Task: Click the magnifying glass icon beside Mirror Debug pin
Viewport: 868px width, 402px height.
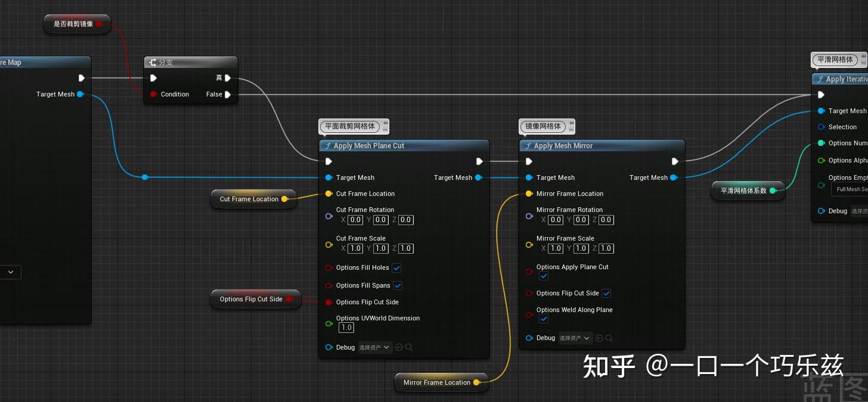Action: (610, 338)
